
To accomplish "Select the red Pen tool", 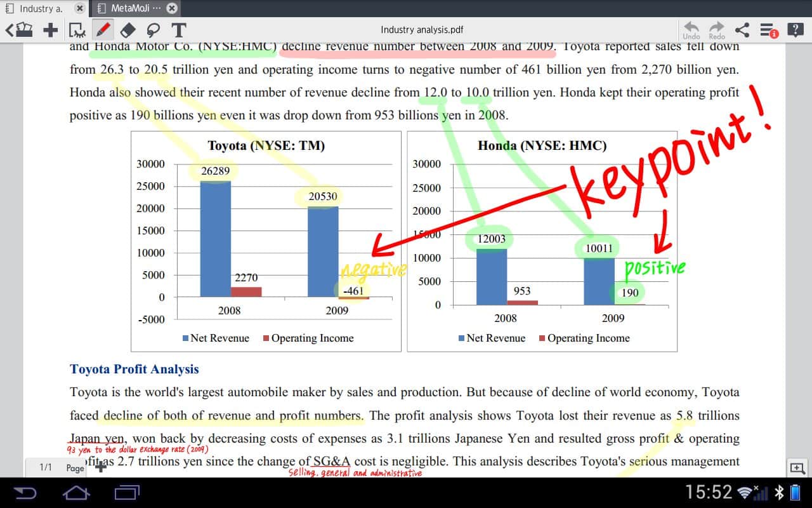I will point(103,30).
